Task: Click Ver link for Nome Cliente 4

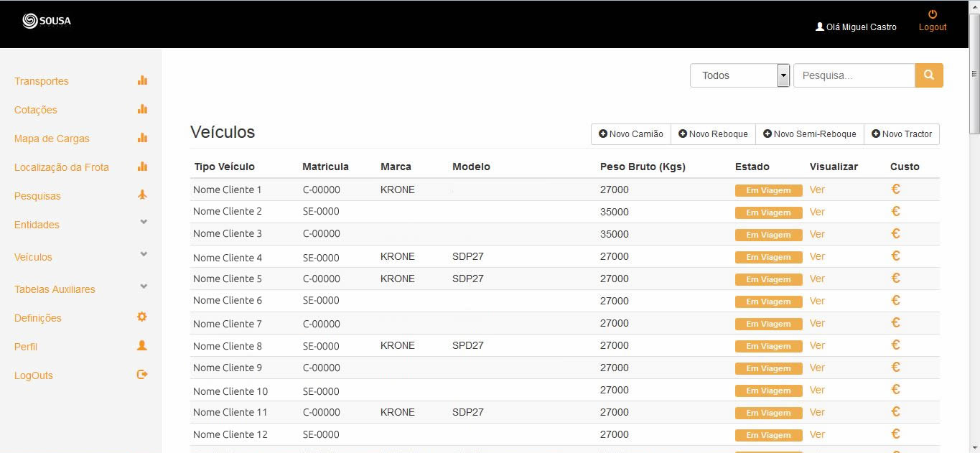Action: click(x=817, y=256)
